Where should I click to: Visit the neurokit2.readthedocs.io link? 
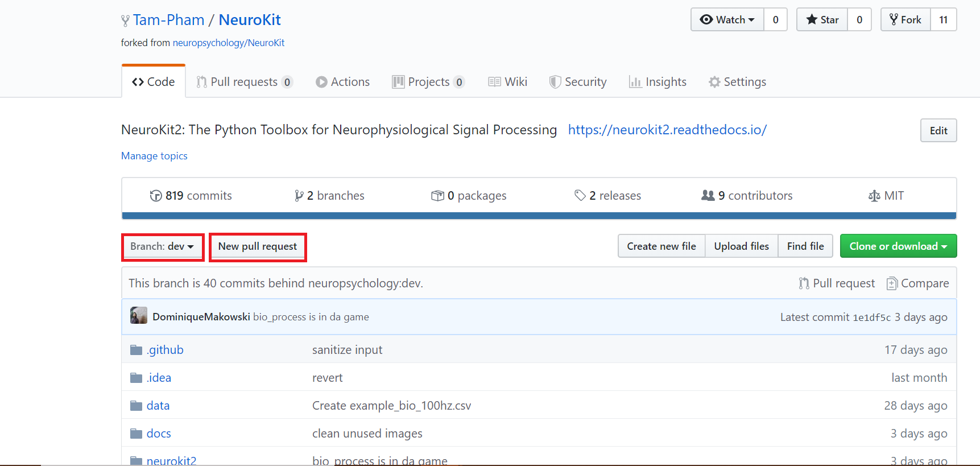click(x=667, y=130)
